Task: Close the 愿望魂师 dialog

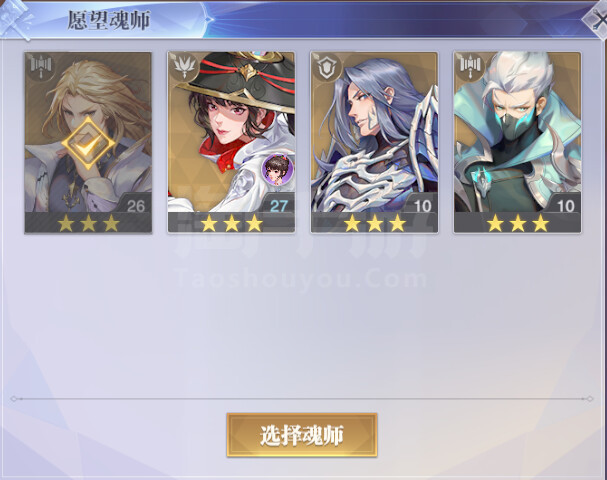Action: click(597, 19)
